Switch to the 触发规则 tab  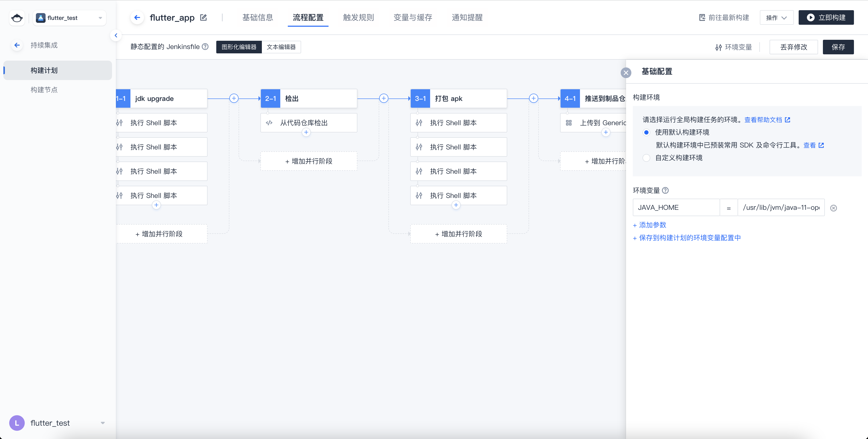(359, 17)
